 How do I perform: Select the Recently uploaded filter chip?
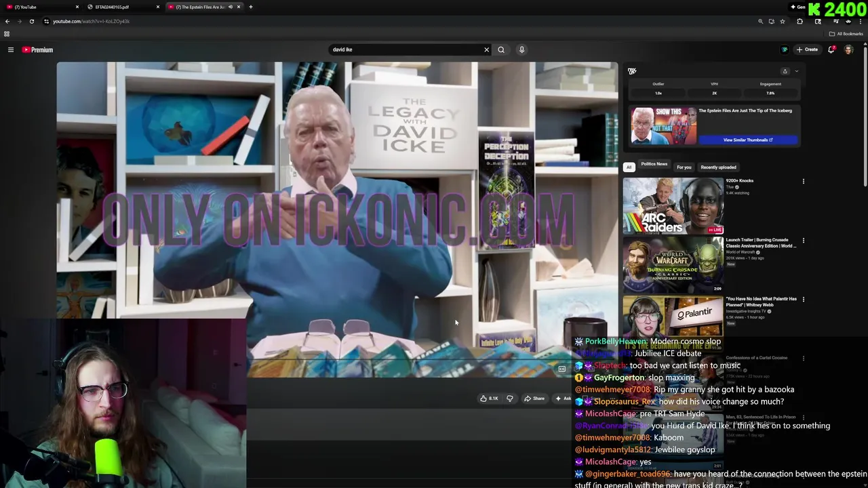(x=718, y=167)
